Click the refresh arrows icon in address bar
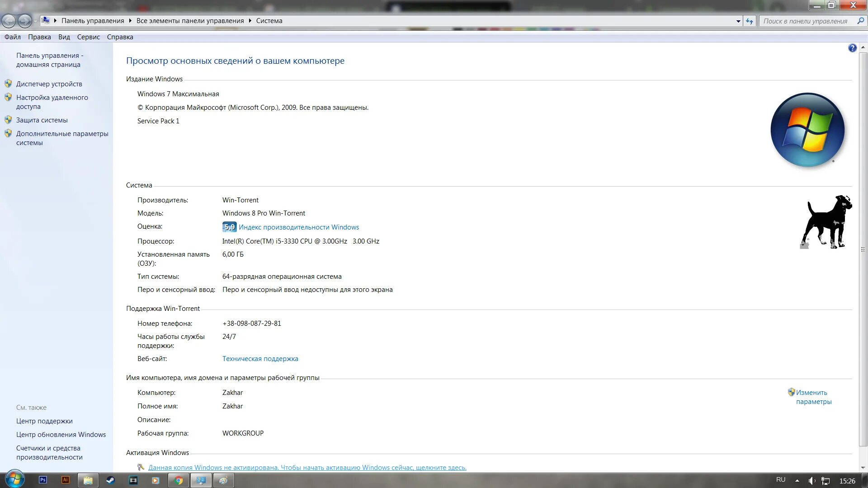This screenshot has width=868, height=488. click(x=750, y=21)
